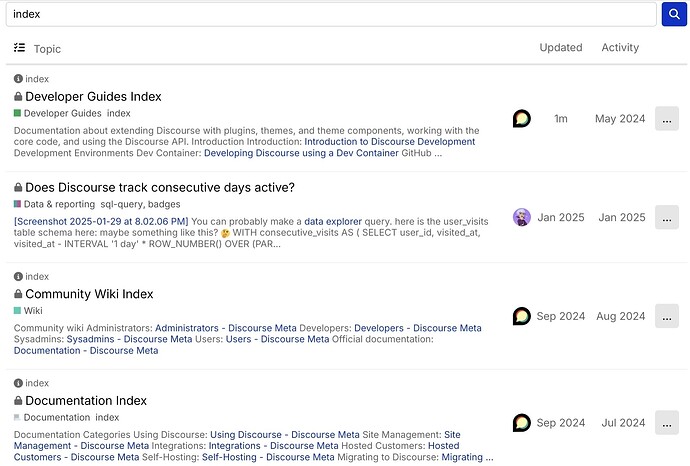The width and height of the screenshot is (690, 466).
Task: Click the gray Documentation category badge
Action: tap(17, 417)
